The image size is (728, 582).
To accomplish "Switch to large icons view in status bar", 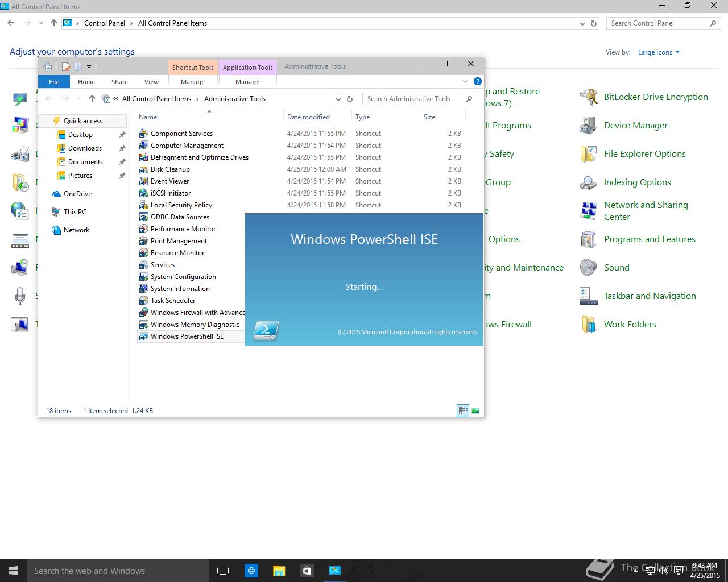I will [x=475, y=410].
